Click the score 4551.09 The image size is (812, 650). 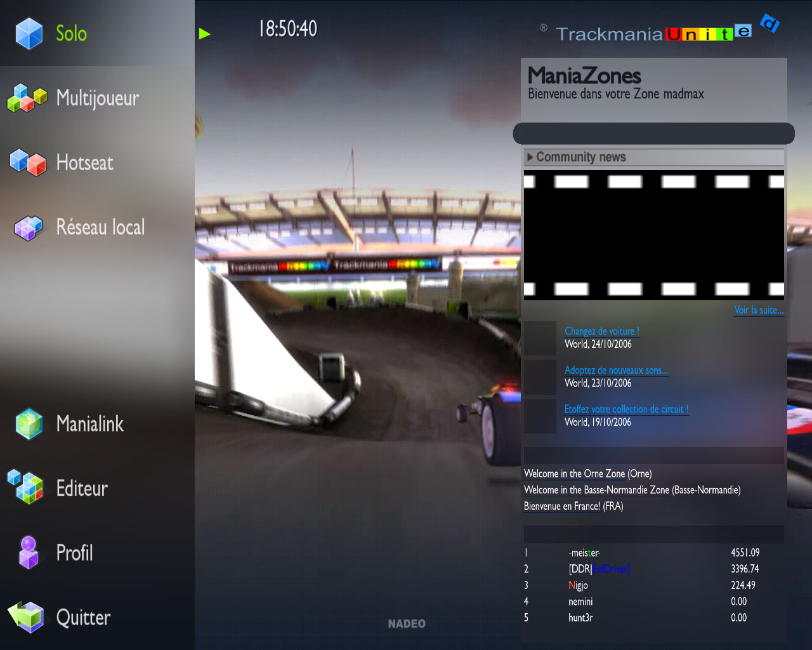tap(745, 553)
